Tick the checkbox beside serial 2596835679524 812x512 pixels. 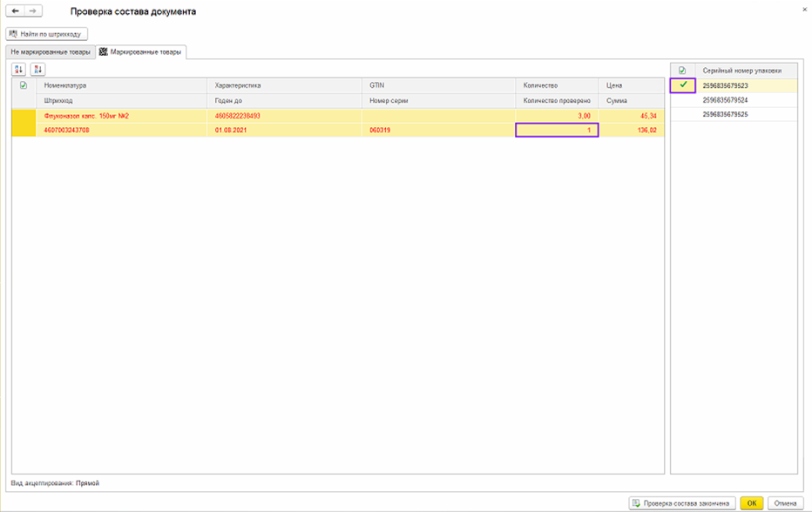[x=682, y=100]
